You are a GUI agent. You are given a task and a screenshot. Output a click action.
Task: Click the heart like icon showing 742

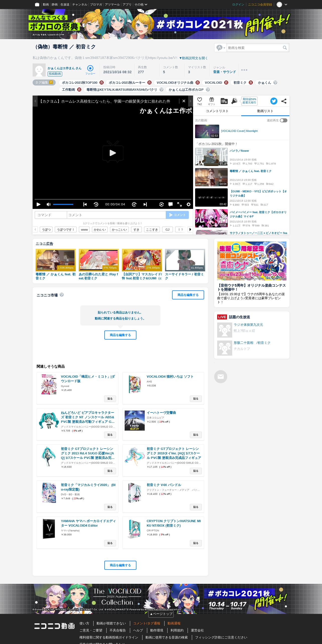[x=200, y=100]
